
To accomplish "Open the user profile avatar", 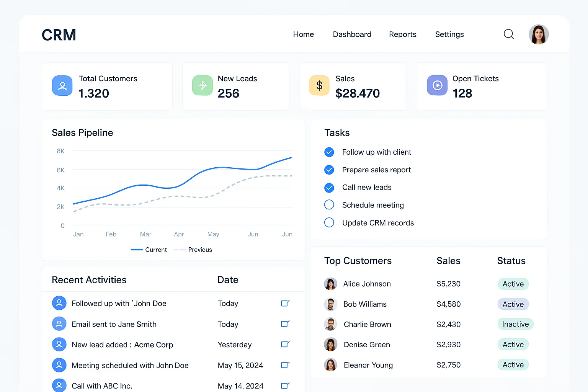I will coord(539,34).
